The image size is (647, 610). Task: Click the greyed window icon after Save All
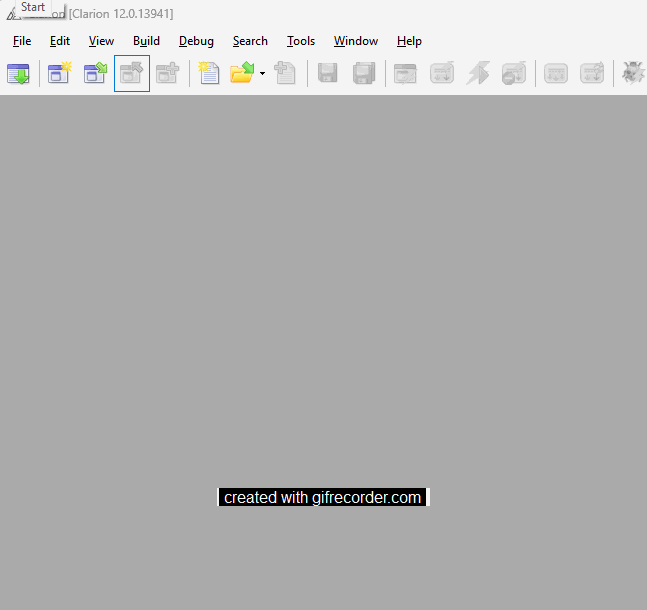[405, 73]
